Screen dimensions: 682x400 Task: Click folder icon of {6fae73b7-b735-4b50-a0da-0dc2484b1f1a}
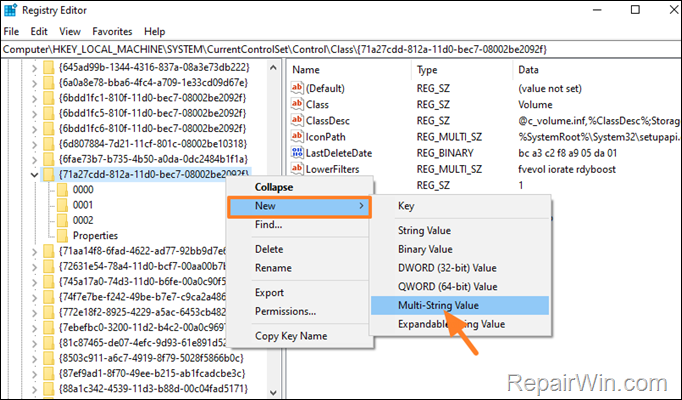pos(49,159)
